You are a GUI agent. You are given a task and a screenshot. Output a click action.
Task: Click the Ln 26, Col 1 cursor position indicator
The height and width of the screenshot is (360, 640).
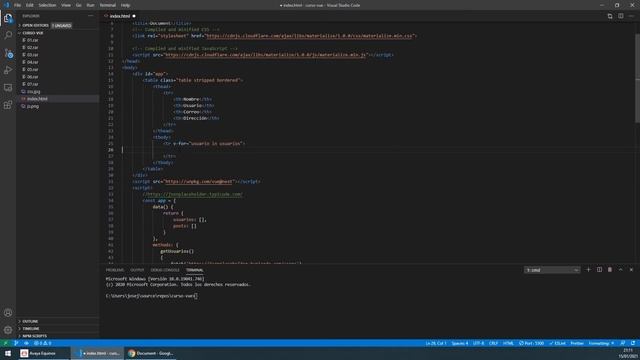click(x=436, y=343)
